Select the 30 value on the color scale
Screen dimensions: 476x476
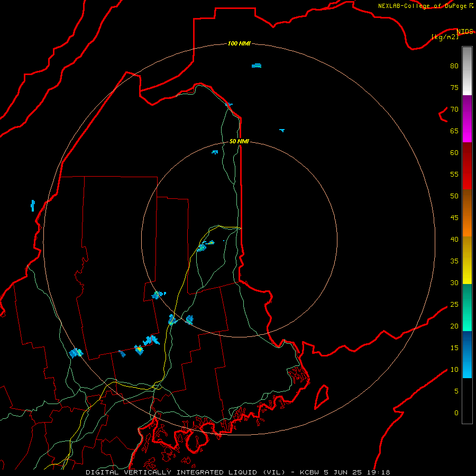click(x=454, y=282)
